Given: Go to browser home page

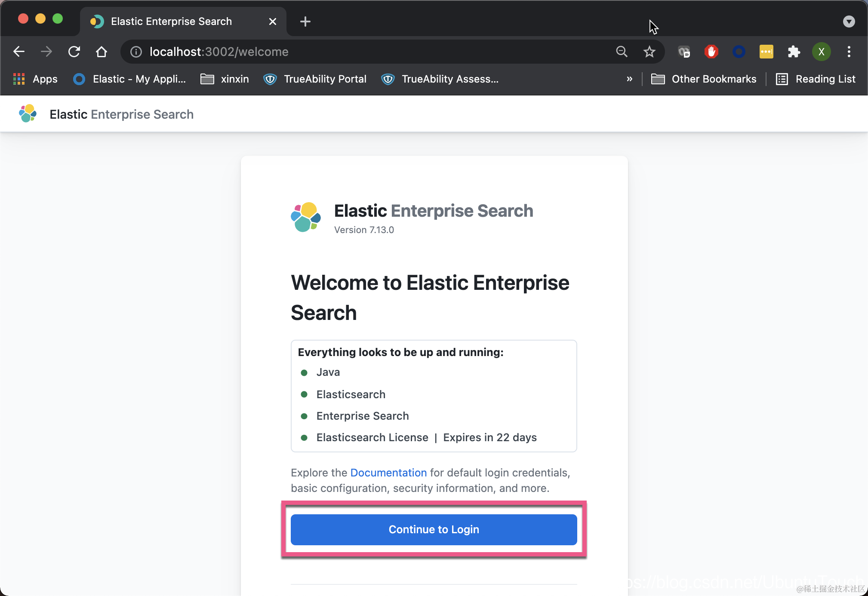Looking at the screenshot, I should (x=102, y=52).
